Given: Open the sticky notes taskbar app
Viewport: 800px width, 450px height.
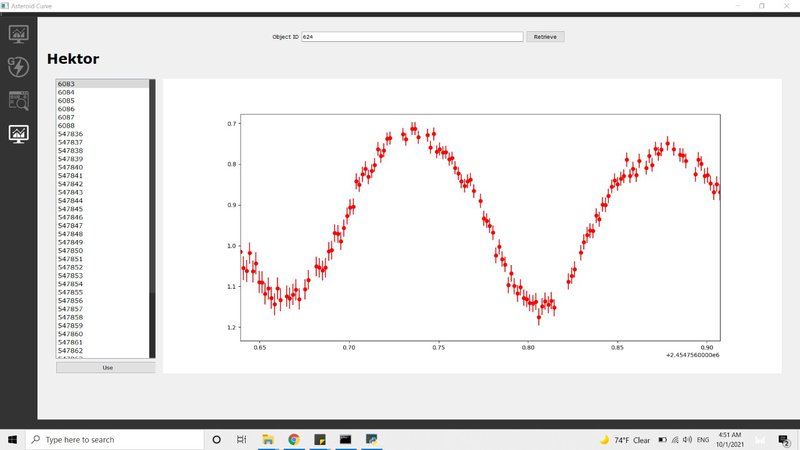Looking at the screenshot, I should (320, 439).
